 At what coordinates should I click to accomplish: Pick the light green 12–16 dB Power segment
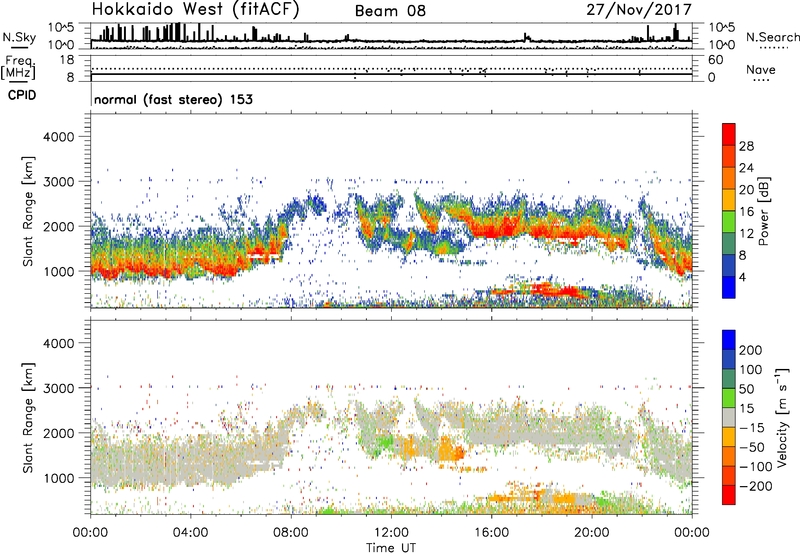pos(729,222)
